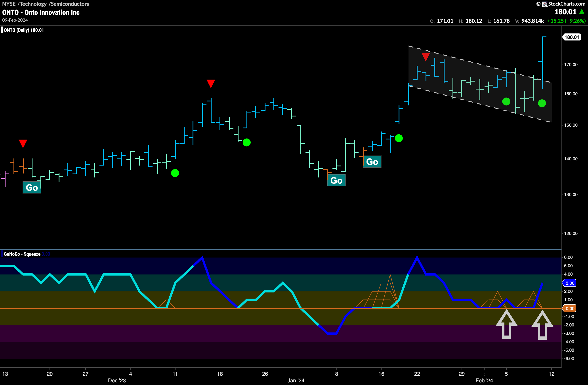The width and height of the screenshot is (588, 385).
Task: Click the tall last price bar reaching 180
Action: click(x=542, y=63)
